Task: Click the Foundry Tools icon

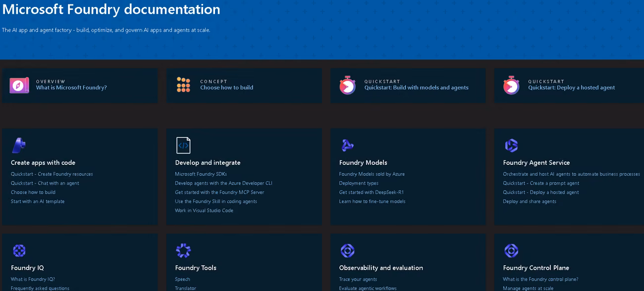Action: point(183,250)
